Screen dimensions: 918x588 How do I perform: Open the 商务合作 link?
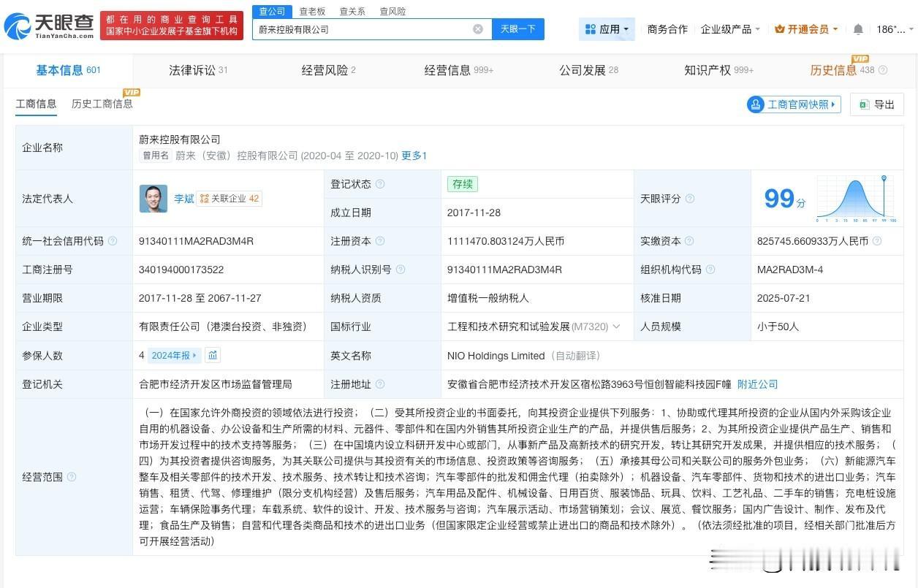pyautogui.click(x=667, y=29)
